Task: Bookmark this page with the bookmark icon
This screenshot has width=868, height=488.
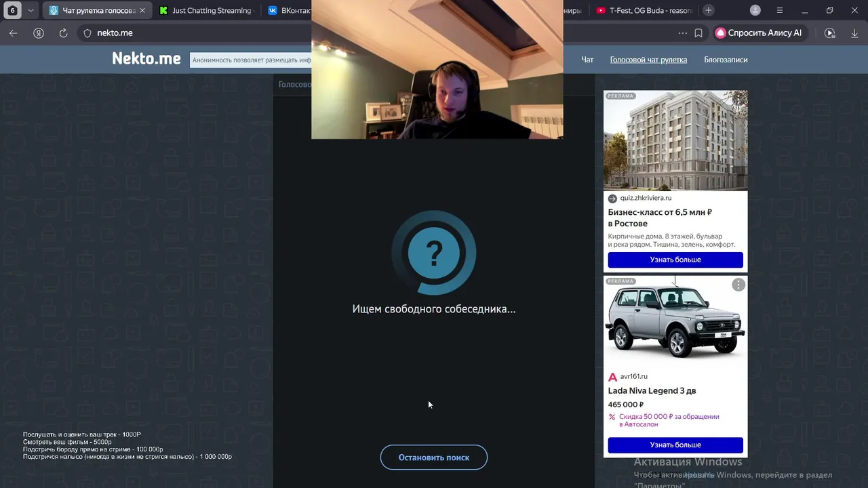Action: (x=698, y=33)
